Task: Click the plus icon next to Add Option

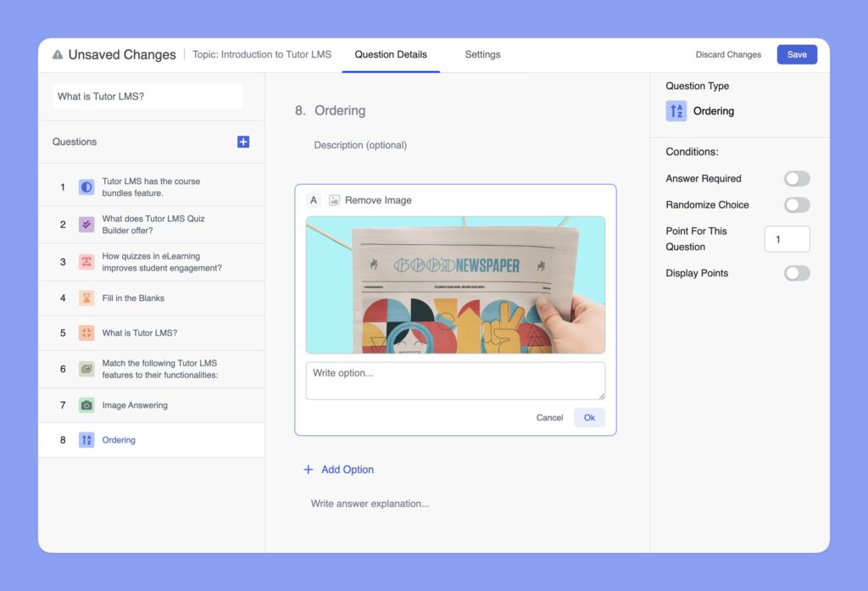Action: point(309,469)
